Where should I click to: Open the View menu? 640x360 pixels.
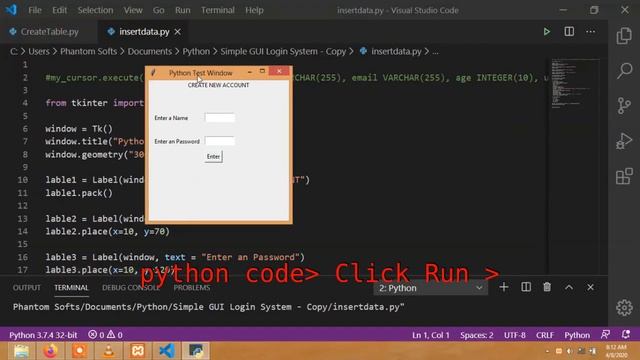point(133,10)
